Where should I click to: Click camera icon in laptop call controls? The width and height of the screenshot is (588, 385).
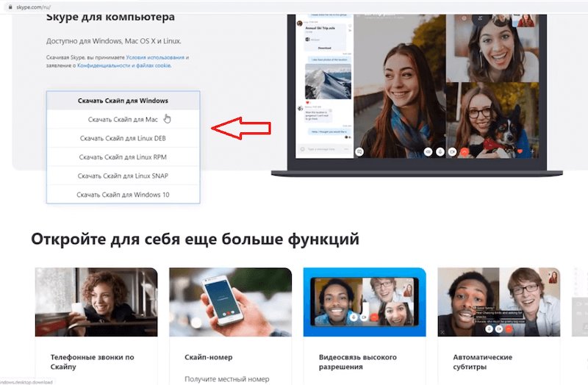(x=453, y=152)
